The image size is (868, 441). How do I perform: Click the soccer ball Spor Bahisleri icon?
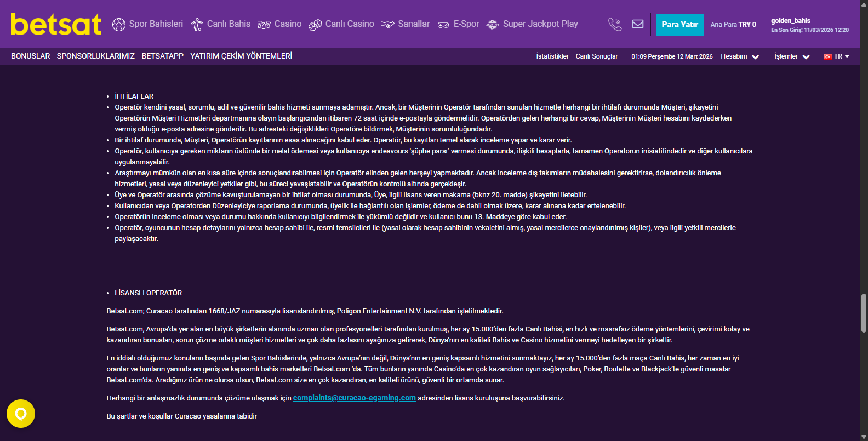[119, 25]
